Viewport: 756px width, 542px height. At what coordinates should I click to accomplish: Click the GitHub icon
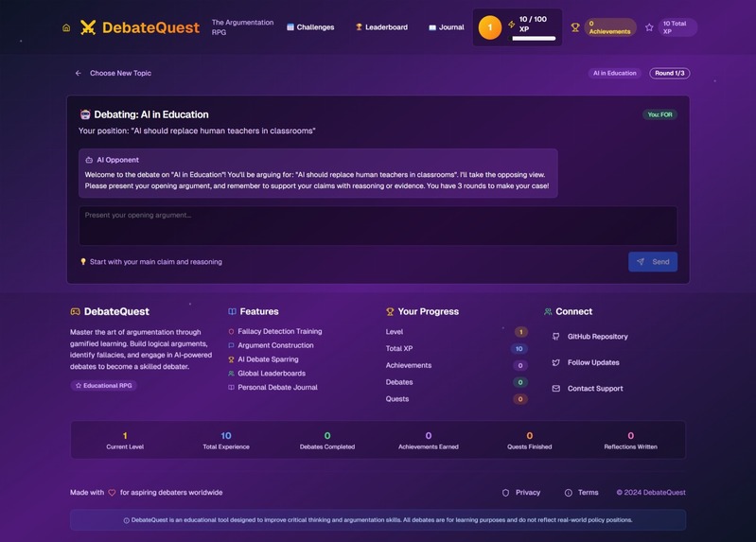[x=556, y=337]
